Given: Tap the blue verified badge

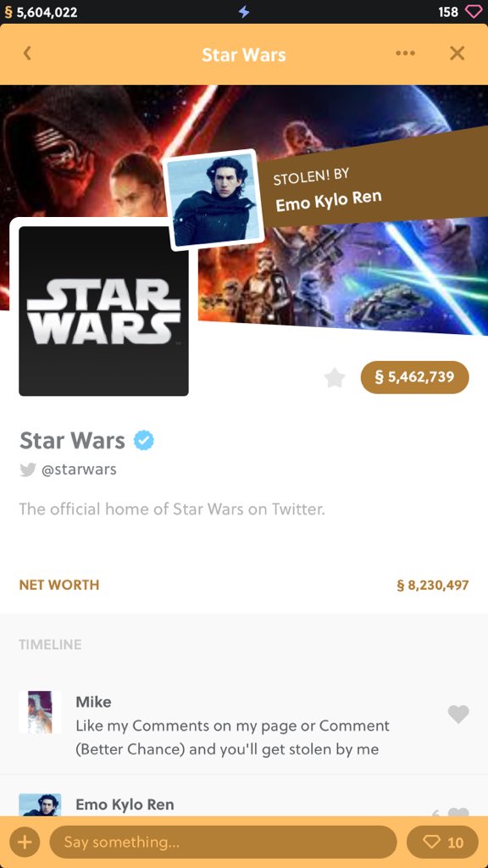Looking at the screenshot, I should point(144,441).
